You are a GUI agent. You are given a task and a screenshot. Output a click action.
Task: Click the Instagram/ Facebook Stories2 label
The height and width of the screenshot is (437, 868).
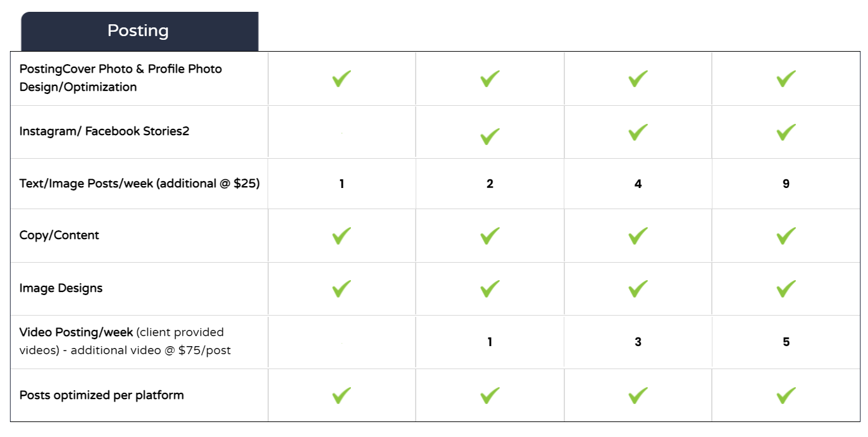[104, 131]
